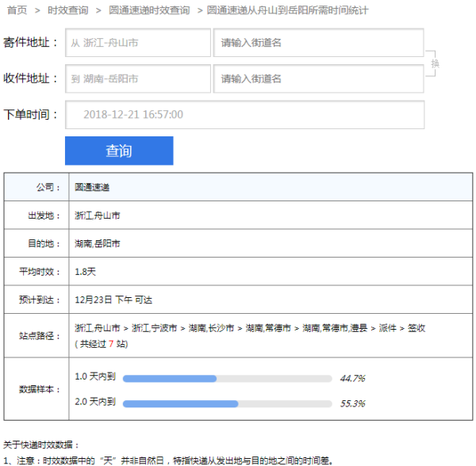
Task: Swap addresses using the 换 icon
Action: click(435, 63)
